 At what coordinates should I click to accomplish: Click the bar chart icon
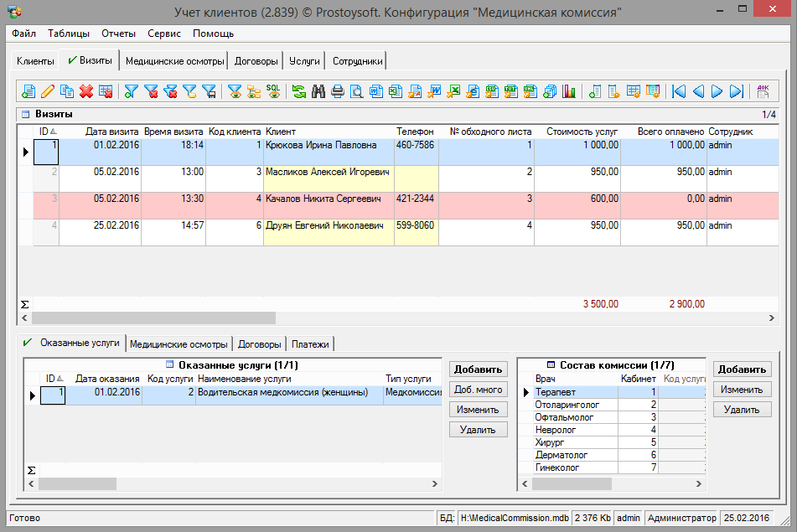point(570,91)
